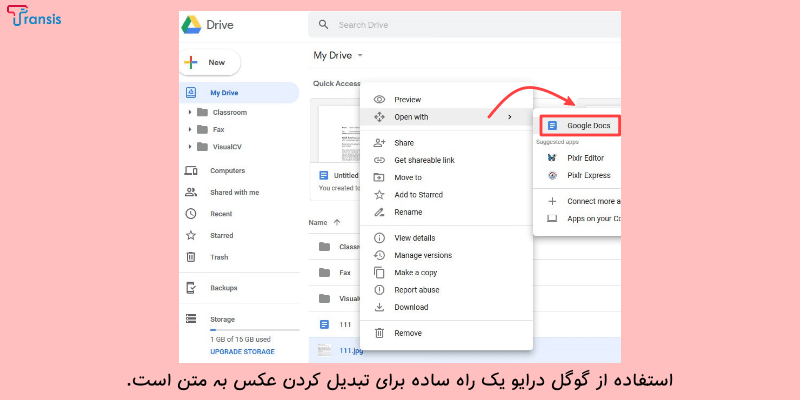Click the Connect more apps plus icon
The width and height of the screenshot is (800, 400).
552,201
